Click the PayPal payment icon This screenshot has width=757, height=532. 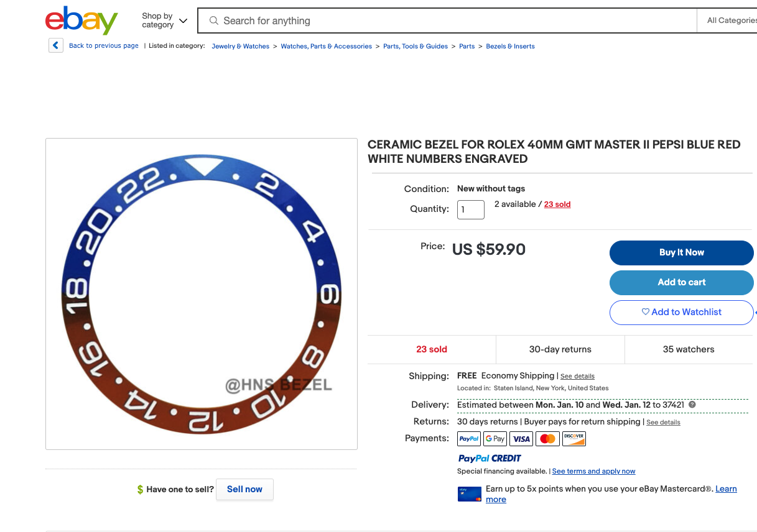(x=469, y=439)
